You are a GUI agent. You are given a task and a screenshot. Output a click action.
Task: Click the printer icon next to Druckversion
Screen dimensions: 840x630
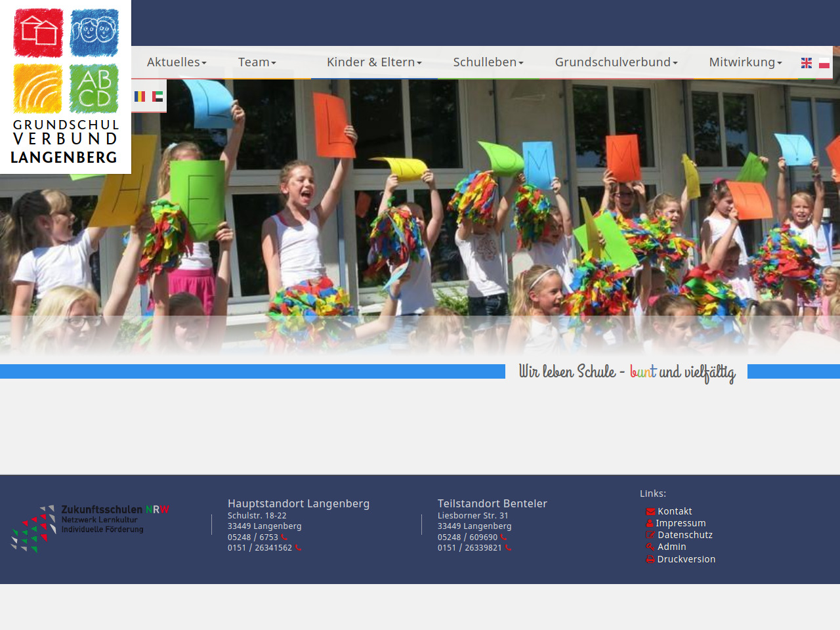point(650,559)
